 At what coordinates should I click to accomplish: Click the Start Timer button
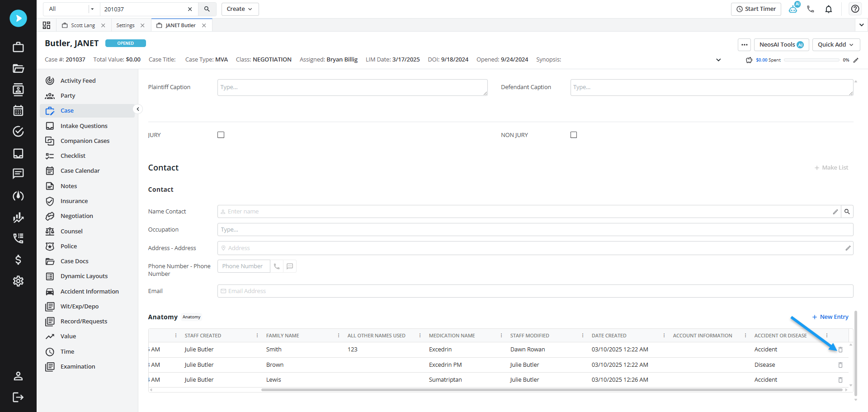(x=756, y=9)
